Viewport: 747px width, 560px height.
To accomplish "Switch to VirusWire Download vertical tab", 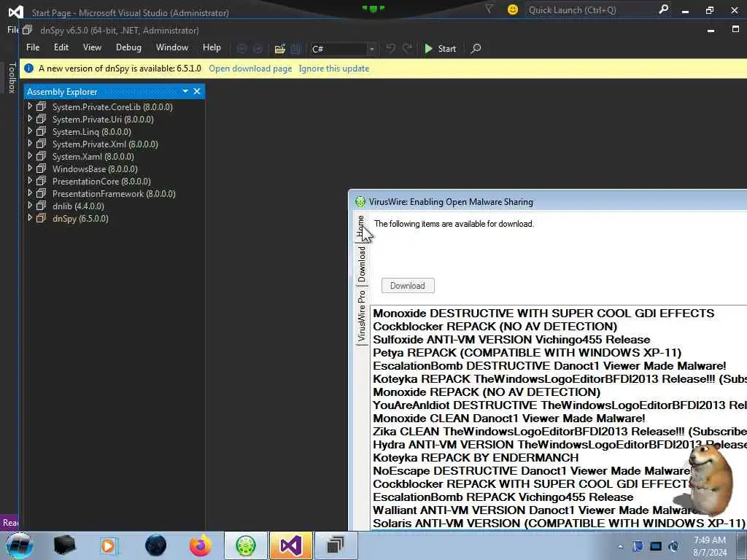I will coord(362,264).
